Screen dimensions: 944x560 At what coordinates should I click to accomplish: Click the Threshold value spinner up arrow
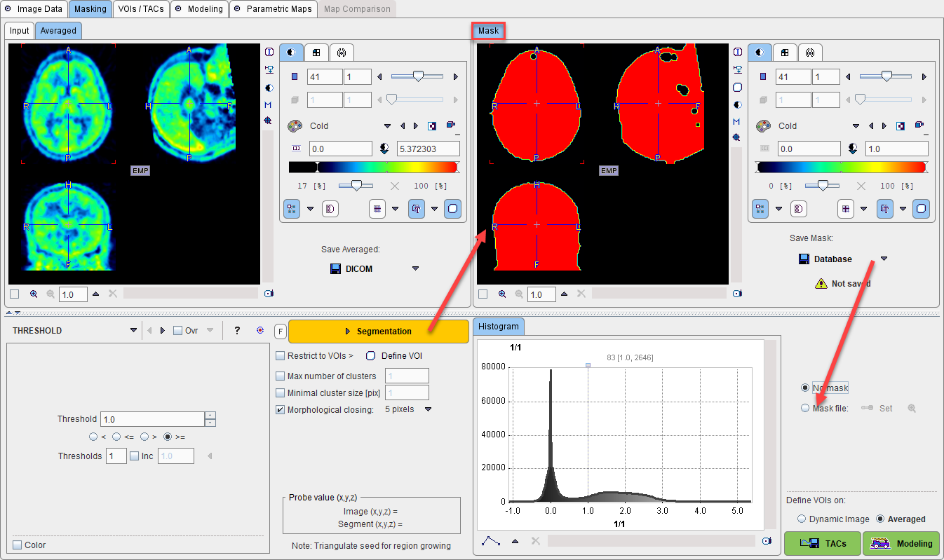click(x=210, y=416)
